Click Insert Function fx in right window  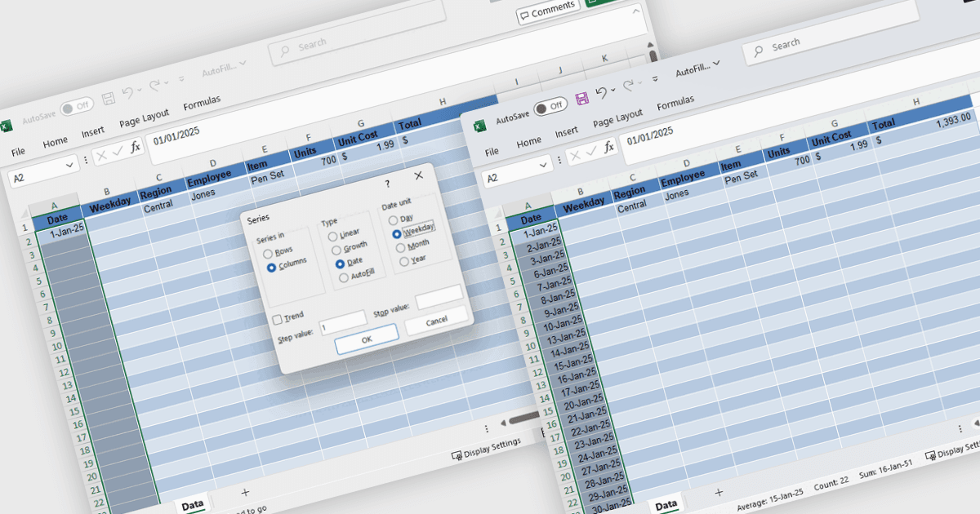pos(608,148)
